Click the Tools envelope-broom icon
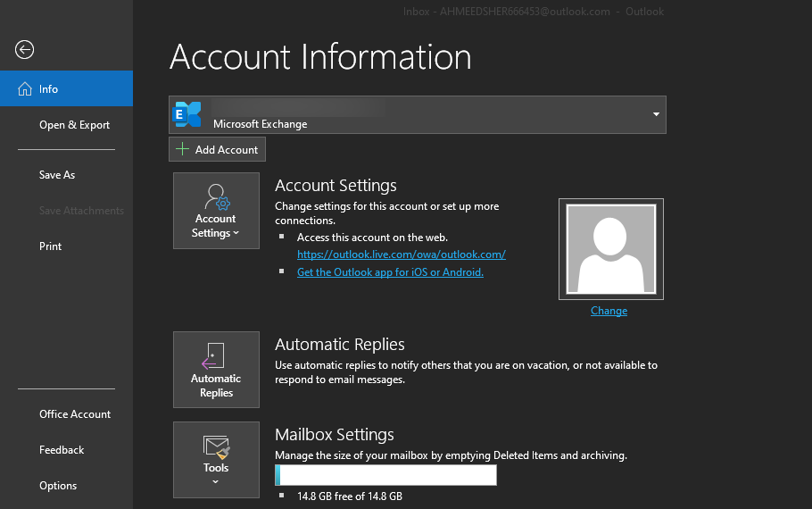 217,447
